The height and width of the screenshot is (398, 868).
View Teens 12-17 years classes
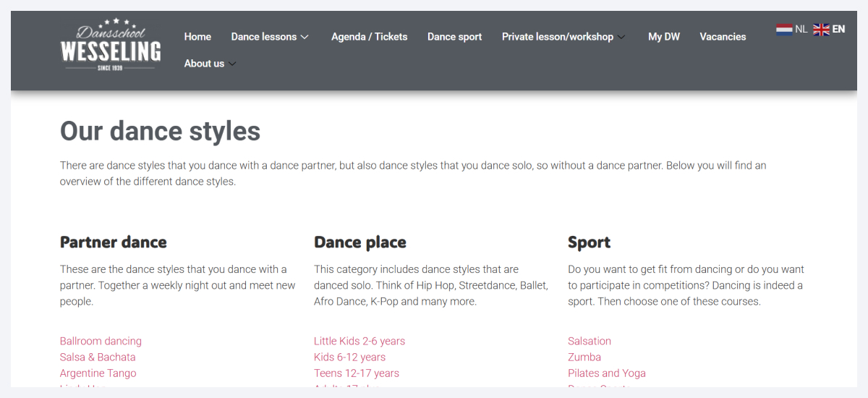(x=357, y=373)
